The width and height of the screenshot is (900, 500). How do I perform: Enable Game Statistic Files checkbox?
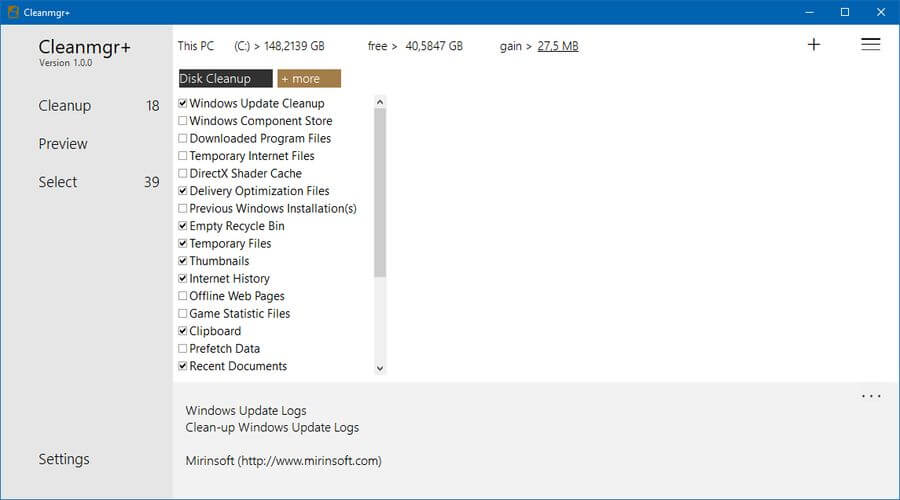coord(183,313)
